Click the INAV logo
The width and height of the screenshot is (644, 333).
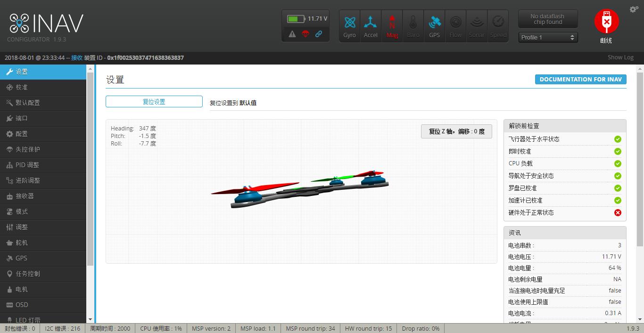coord(46,23)
